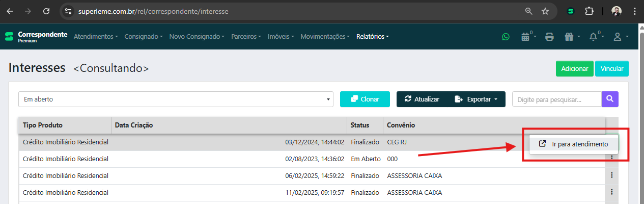The image size is (644, 204).
Task: Open the row menu for 06/02/2025 ASSESSORIA CAIXA row
Action: coord(611,175)
